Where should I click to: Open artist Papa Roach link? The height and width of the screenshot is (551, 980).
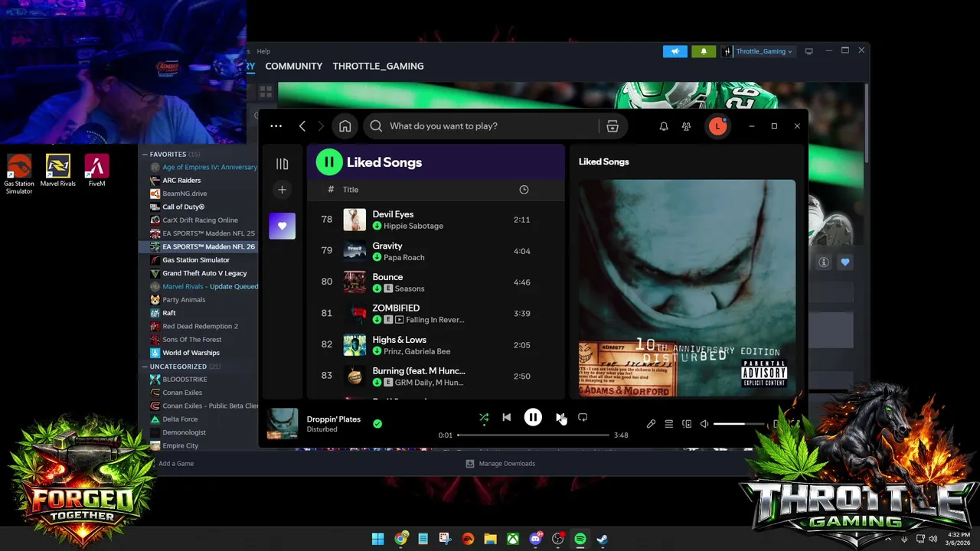[403, 258]
